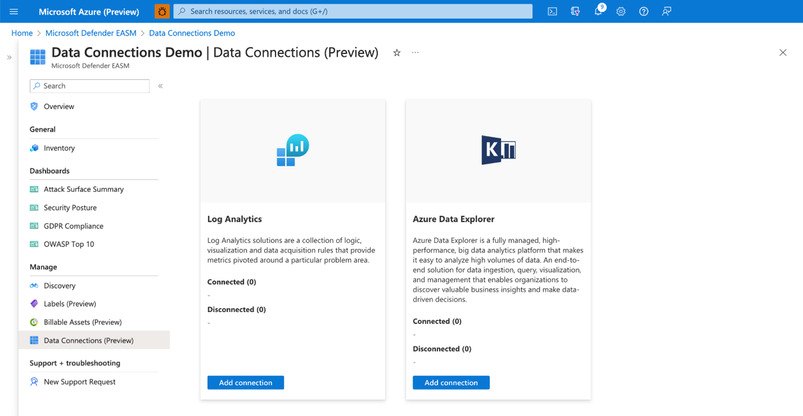Open the notifications bell
Viewport: 803px width, 416px height.
click(x=598, y=11)
